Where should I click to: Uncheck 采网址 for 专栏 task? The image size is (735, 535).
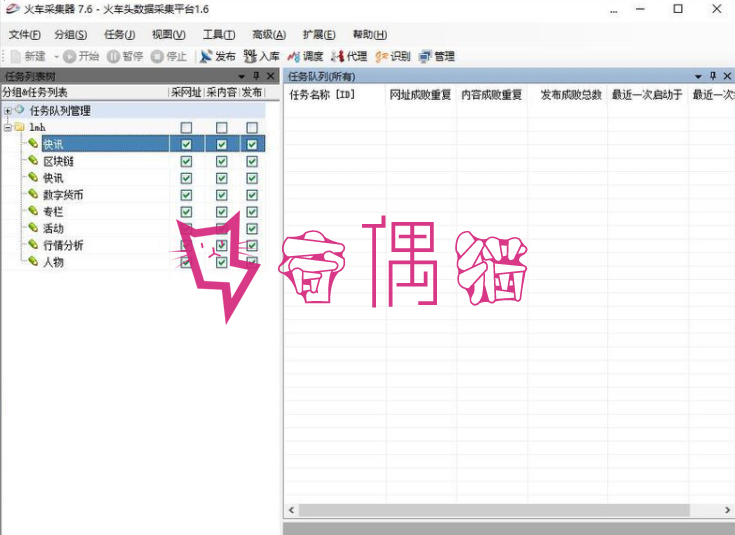186,212
